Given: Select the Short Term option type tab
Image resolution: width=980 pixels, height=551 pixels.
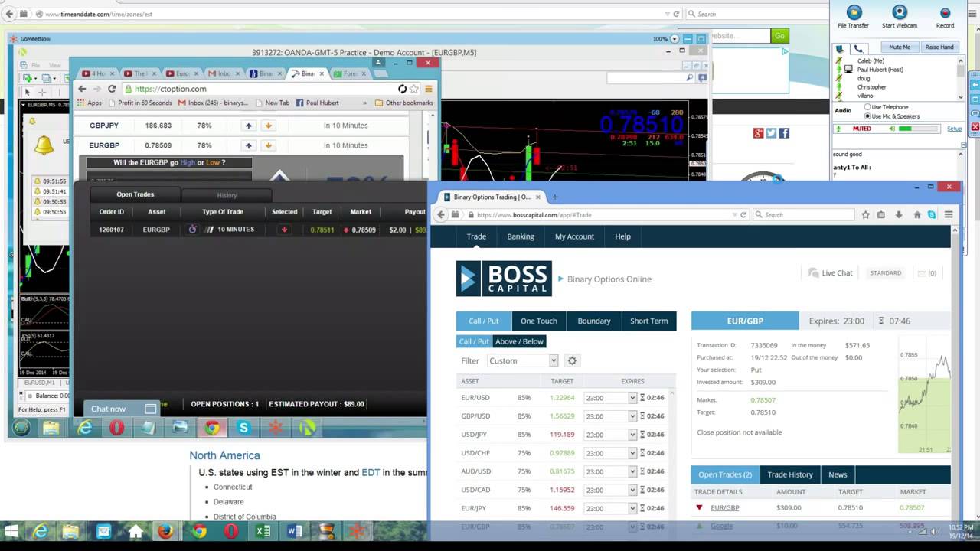Looking at the screenshot, I should [x=649, y=321].
